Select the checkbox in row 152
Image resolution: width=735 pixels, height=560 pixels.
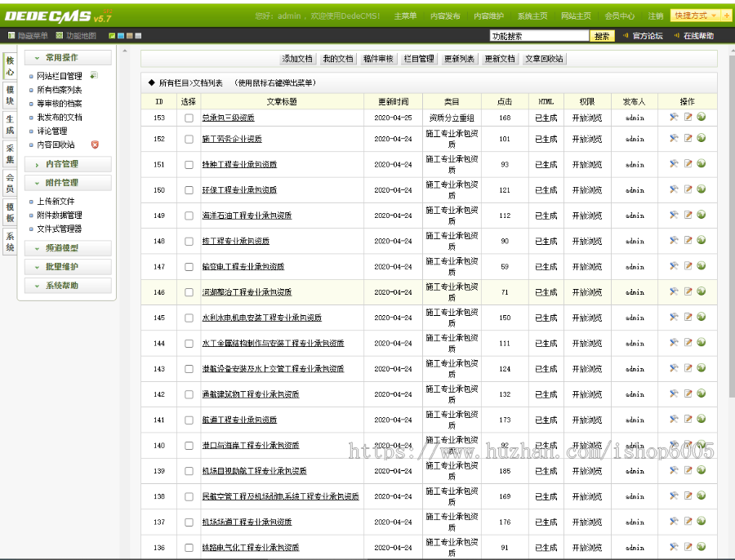(x=189, y=139)
